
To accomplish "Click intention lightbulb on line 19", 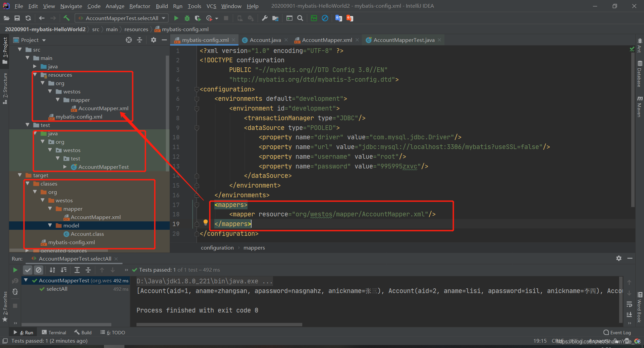I will point(206,222).
